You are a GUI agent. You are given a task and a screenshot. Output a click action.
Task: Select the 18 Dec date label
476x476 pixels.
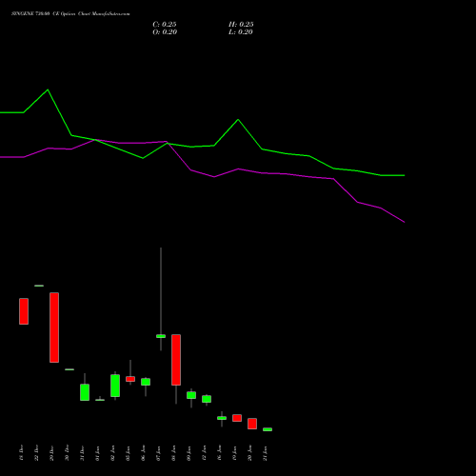[x=21, y=453]
